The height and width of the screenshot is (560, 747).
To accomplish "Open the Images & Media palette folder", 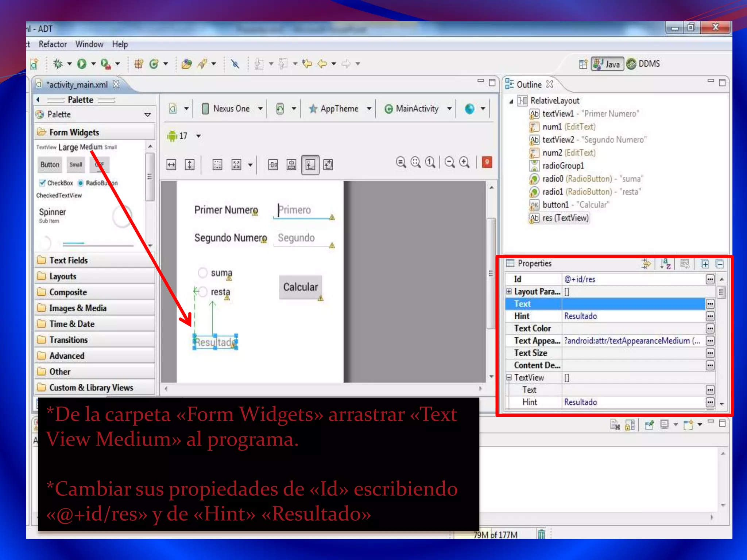I will (x=95, y=308).
